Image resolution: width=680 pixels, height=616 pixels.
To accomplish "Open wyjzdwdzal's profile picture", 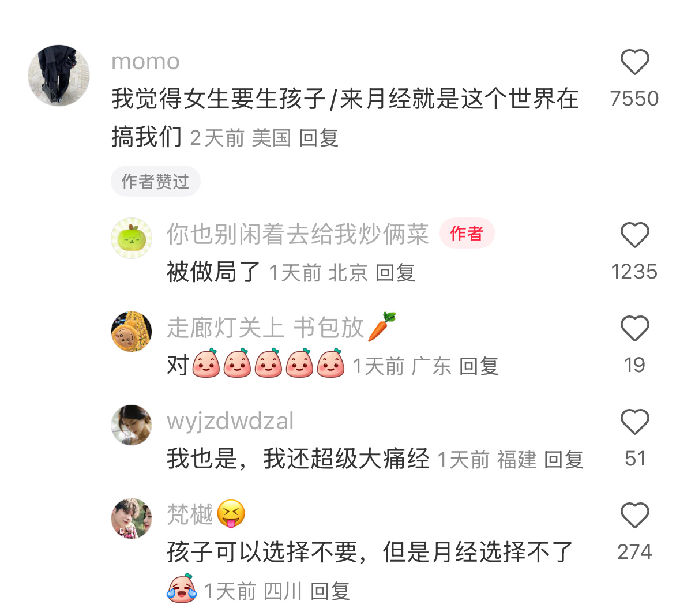I will 132,425.
